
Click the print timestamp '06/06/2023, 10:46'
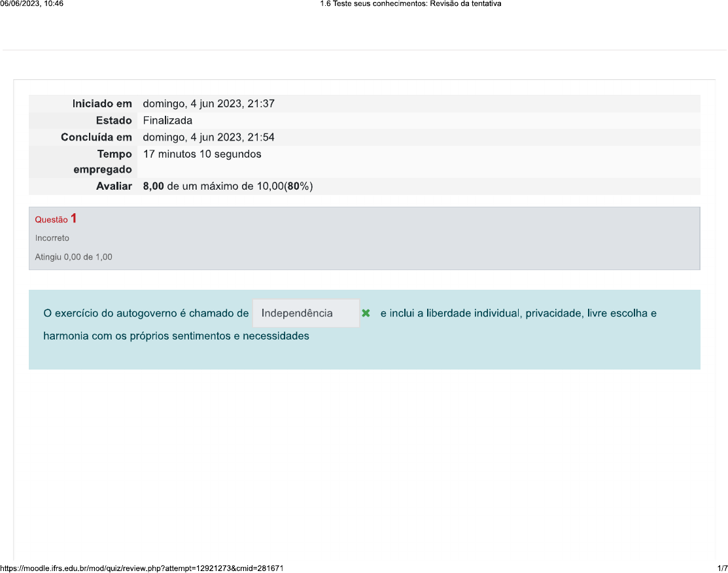(31, 4)
